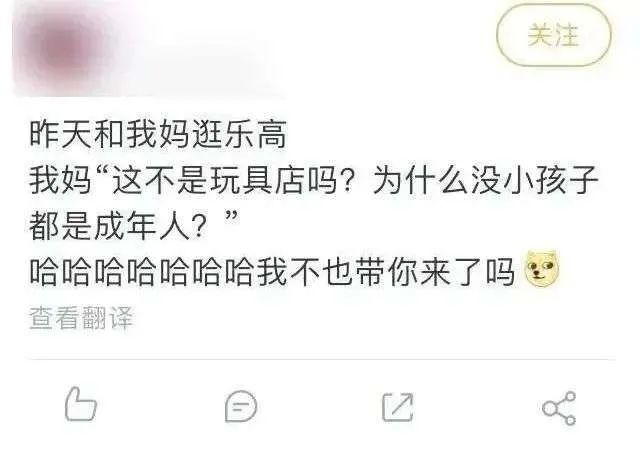Open comments via speech bubble icon
The width and height of the screenshot is (640, 455).
241,406
